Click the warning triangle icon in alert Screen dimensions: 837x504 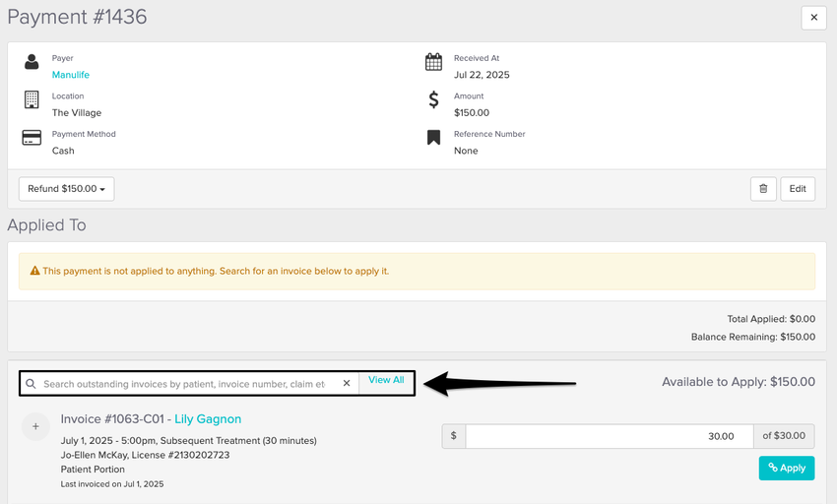[x=34, y=271]
